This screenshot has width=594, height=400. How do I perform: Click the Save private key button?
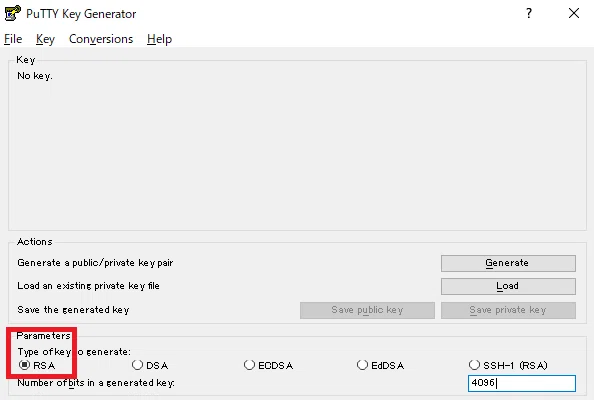point(508,310)
